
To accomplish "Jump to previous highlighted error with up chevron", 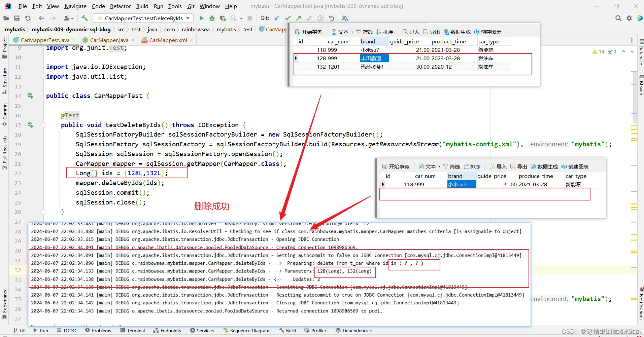I will coord(623,51).
